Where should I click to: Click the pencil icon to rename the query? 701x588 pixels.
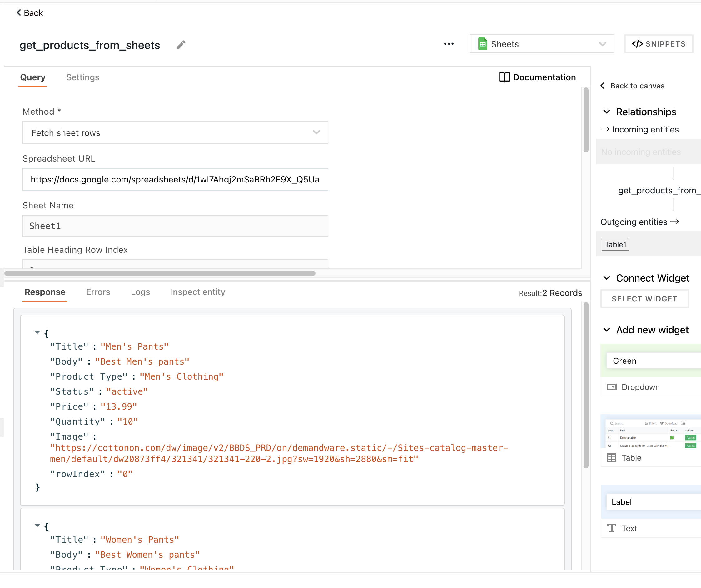tap(181, 44)
